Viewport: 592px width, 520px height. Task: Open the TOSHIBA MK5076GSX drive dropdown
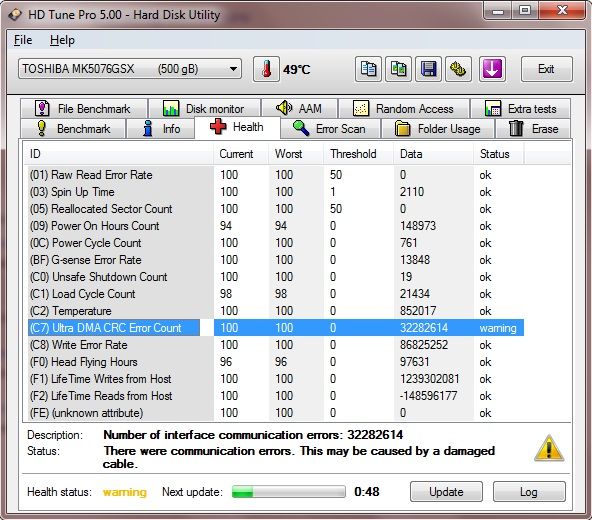pos(130,69)
